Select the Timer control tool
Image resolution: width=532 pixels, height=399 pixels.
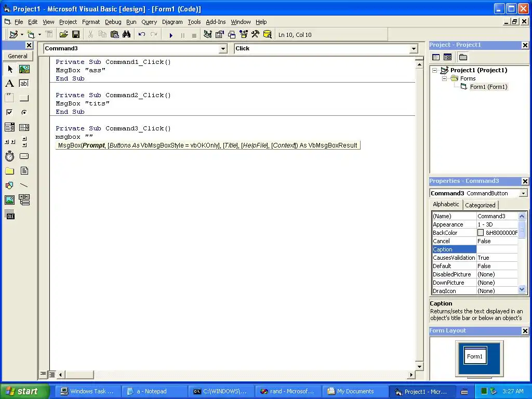tap(10, 156)
